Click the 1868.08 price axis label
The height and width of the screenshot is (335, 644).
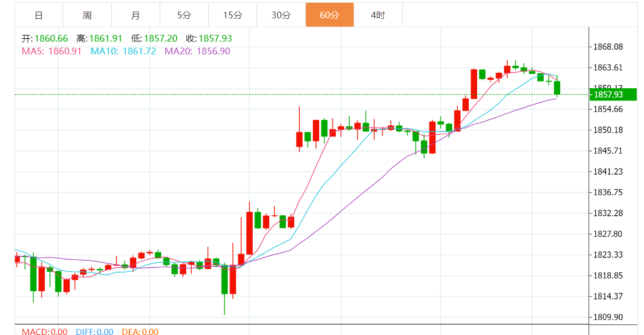(608, 47)
